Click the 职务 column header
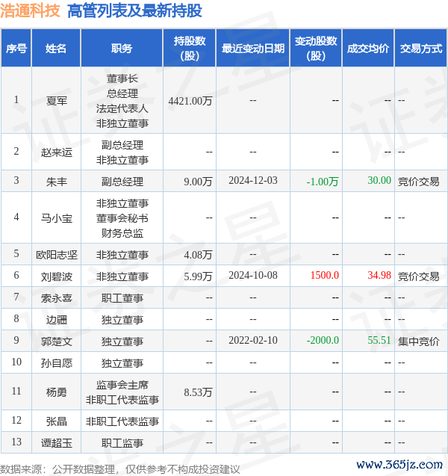 (122, 48)
